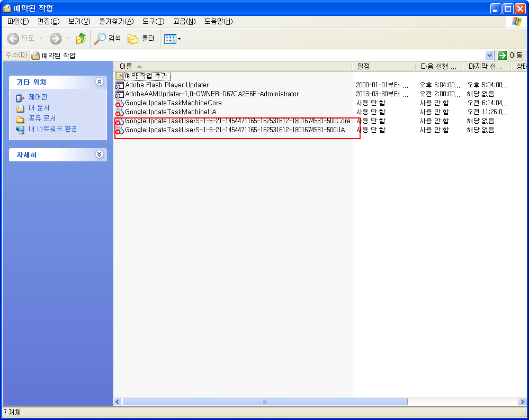This screenshot has height=420, width=529.
Task: Sort by the 이름 column header
Action: click(x=233, y=67)
